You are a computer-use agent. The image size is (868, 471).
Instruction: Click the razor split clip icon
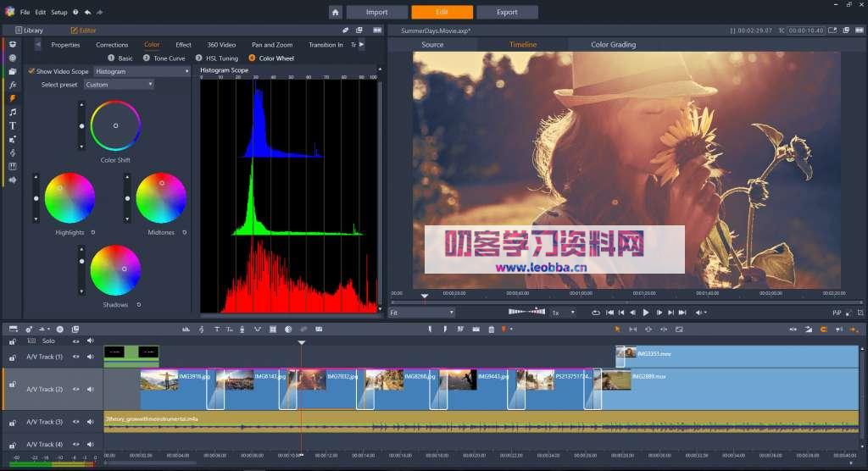460,330
